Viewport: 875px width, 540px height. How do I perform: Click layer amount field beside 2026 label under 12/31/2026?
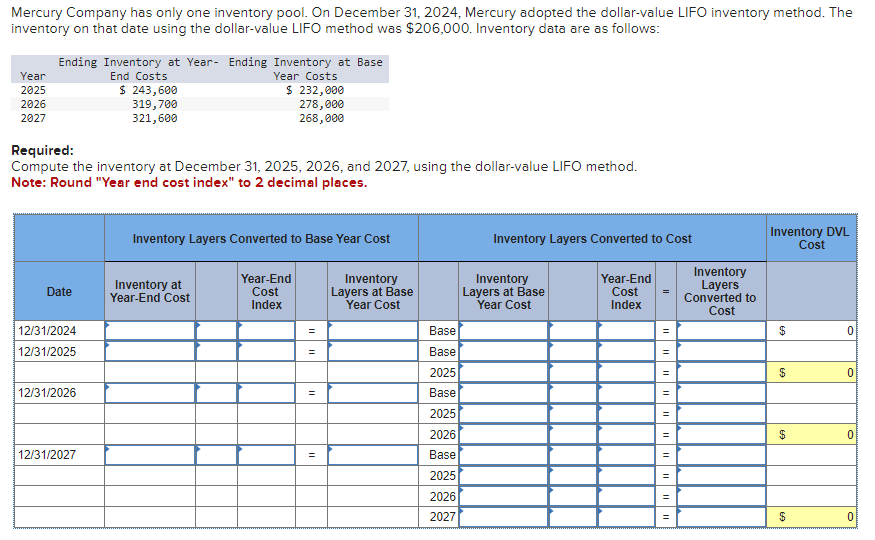pos(503,434)
